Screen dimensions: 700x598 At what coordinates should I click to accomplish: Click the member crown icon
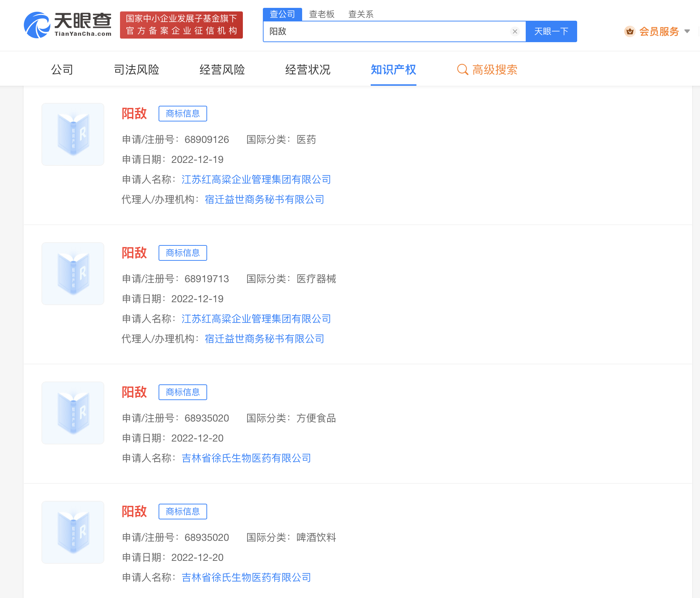click(630, 31)
